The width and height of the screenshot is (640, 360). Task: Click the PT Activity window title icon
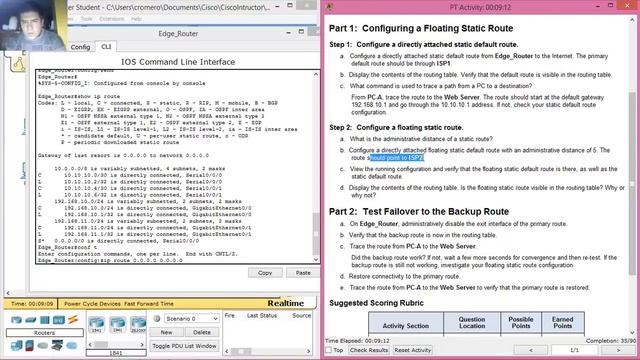[x=330, y=7]
